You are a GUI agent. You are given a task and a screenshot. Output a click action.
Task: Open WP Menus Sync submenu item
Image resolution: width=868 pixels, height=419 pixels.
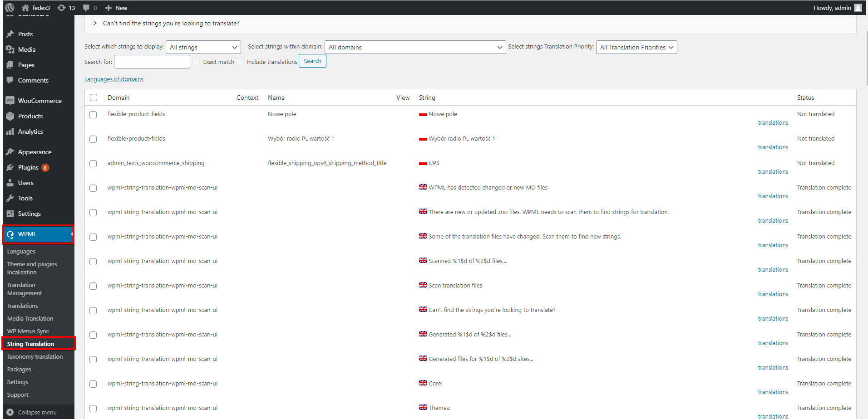(x=28, y=331)
